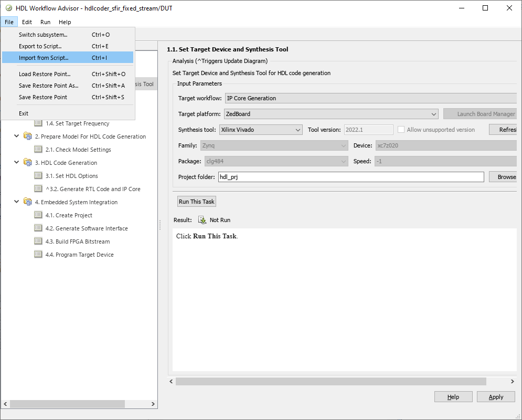Click the folder icon for HDL Code Generation
The image size is (522, 420).
(28, 163)
